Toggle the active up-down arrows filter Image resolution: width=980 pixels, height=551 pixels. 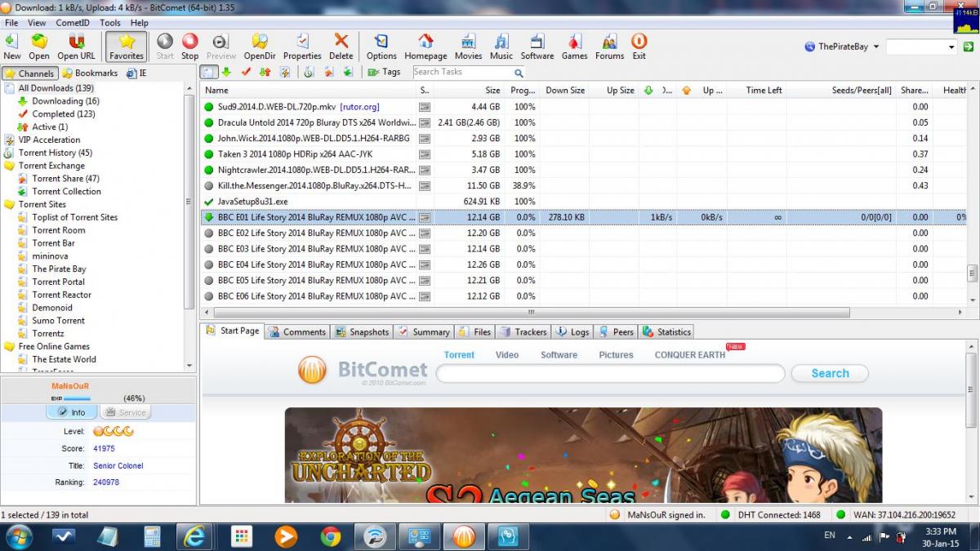(x=265, y=72)
